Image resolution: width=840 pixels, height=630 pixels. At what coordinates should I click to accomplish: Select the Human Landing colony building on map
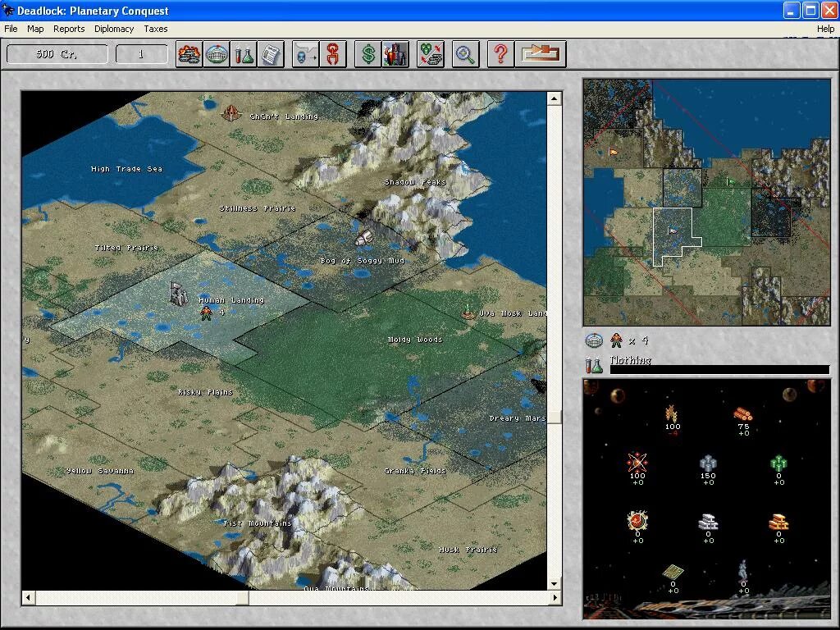[178, 293]
